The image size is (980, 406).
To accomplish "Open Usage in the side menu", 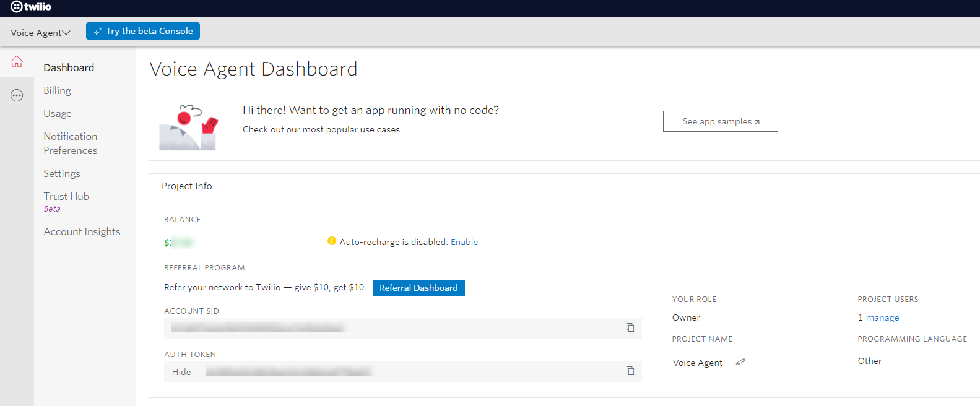I will click(58, 113).
